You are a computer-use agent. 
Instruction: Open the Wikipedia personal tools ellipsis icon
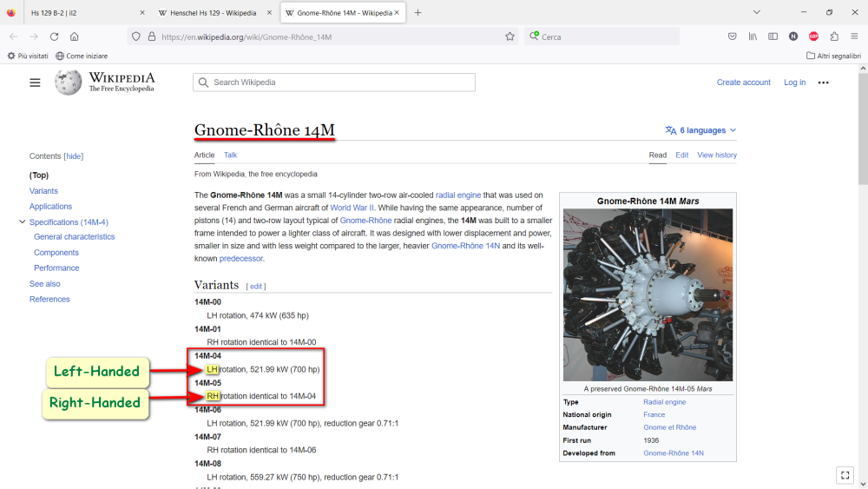pos(823,83)
